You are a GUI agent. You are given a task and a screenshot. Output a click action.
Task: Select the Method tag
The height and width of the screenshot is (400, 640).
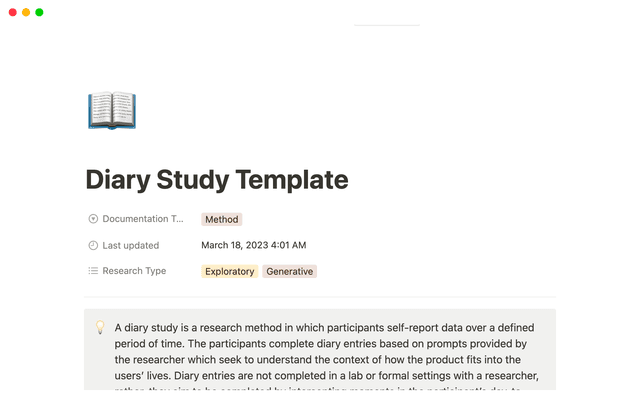point(221,219)
